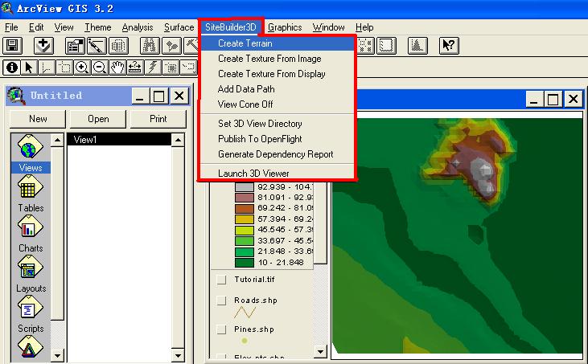The image size is (588, 364).
Task: Choose Create Terrain from SiteBuilder3D menu
Action: tap(278, 43)
